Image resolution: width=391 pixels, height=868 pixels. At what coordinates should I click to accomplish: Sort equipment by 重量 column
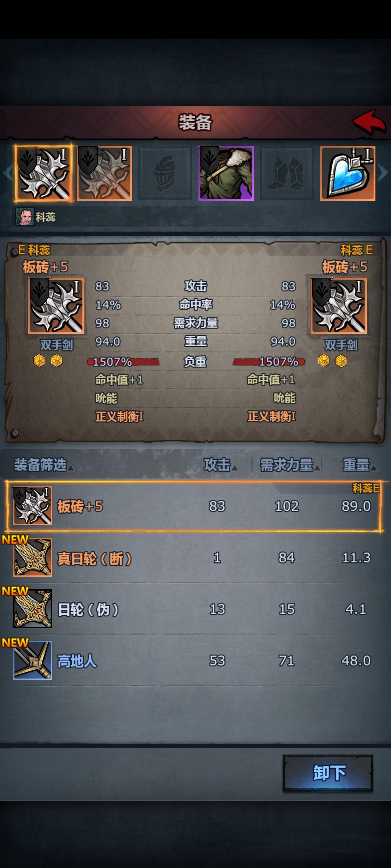tap(360, 465)
